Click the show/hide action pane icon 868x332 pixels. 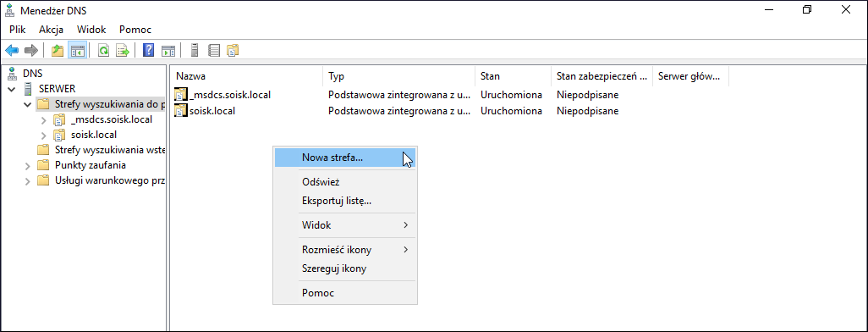tap(168, 51)
